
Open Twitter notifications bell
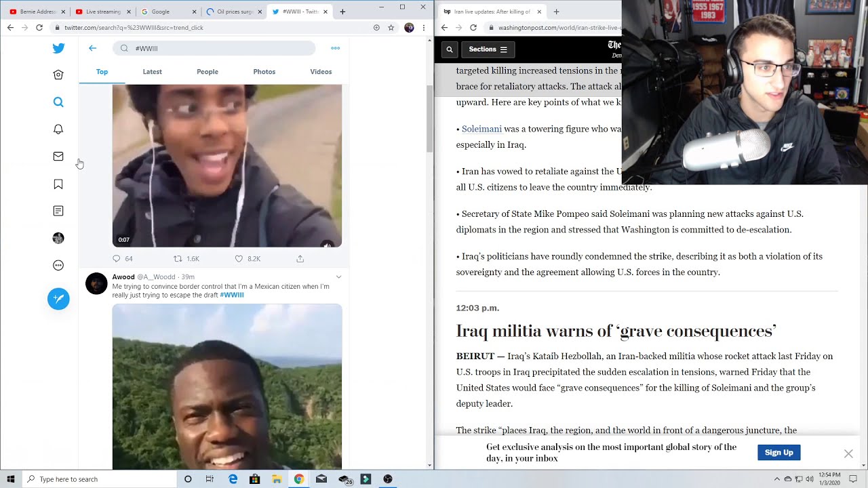[x=58, y=129]
